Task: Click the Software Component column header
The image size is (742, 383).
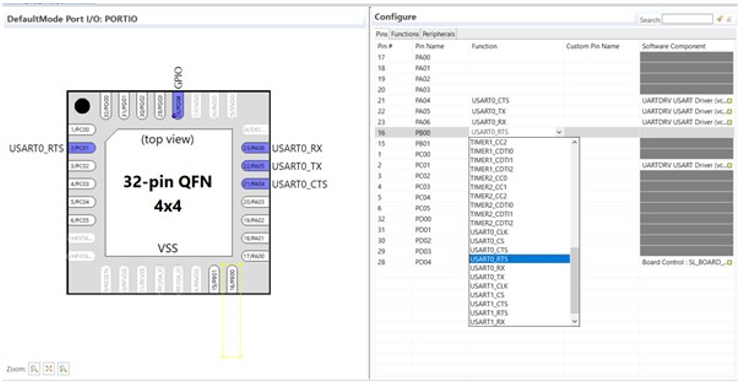Action: [674, 46]
